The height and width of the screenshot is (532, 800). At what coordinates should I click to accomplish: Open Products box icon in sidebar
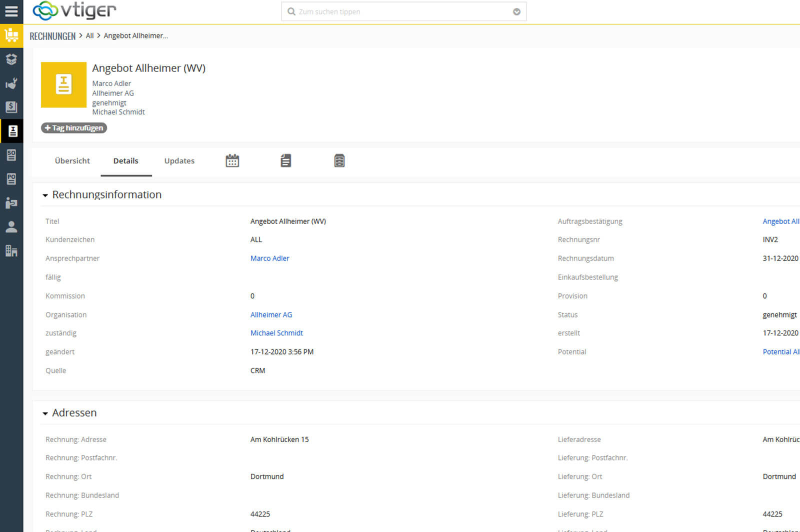click(11, 59)
